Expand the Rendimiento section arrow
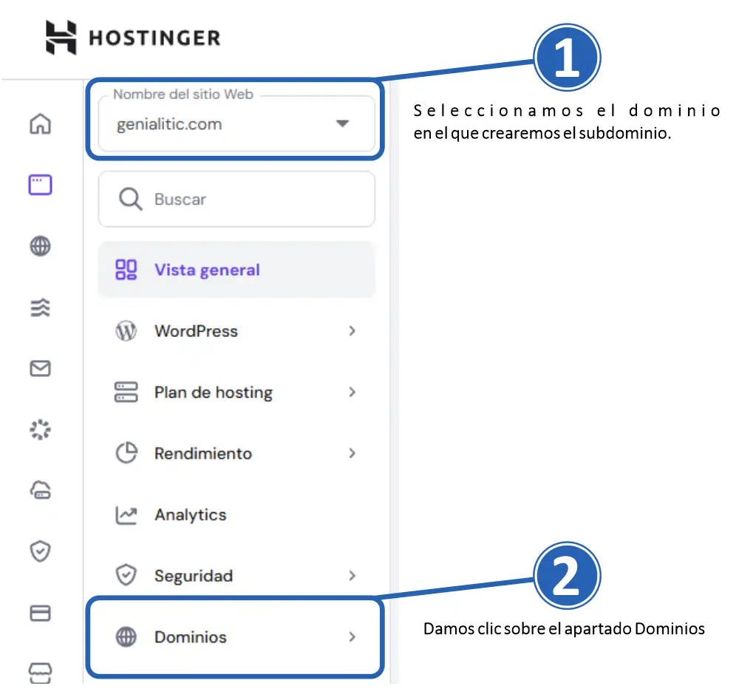 (x=352, y=453)
